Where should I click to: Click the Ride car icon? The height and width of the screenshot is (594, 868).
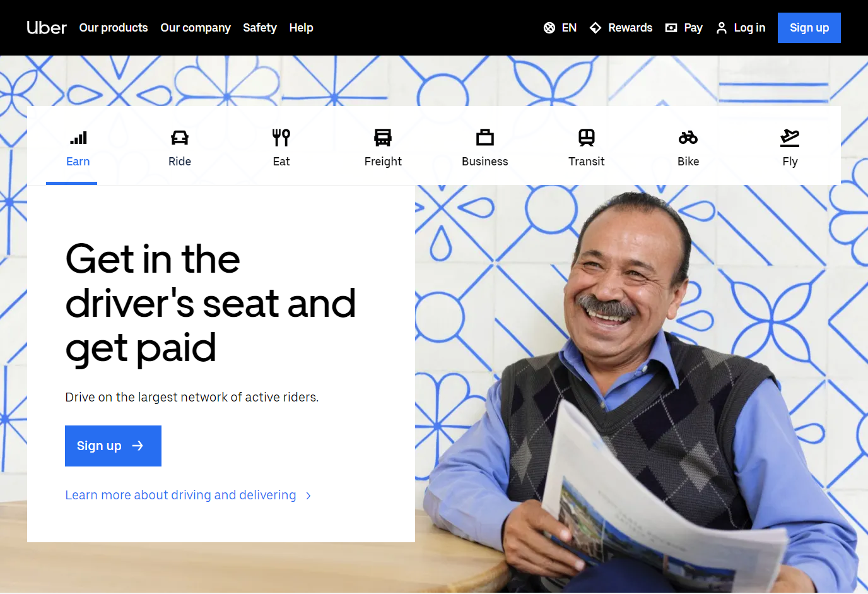coord(180,138)
